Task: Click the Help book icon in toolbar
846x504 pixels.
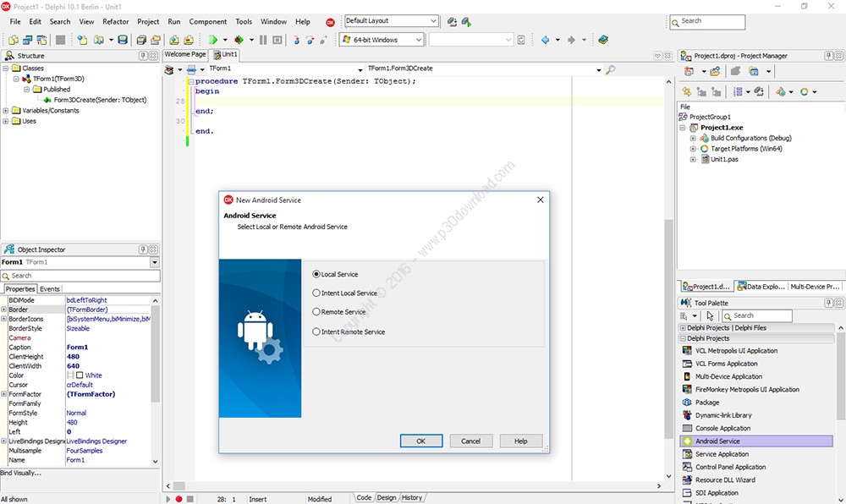Action: [603, 40]
